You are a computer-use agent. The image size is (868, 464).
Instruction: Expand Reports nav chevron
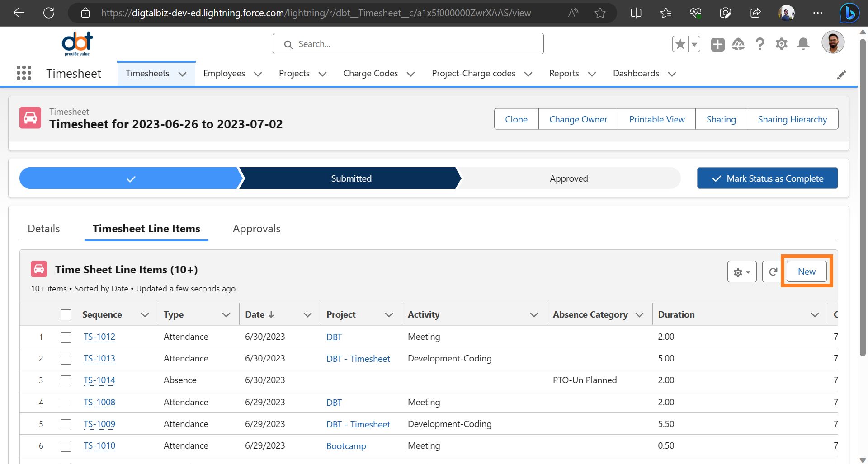click(x=592, y=74)
